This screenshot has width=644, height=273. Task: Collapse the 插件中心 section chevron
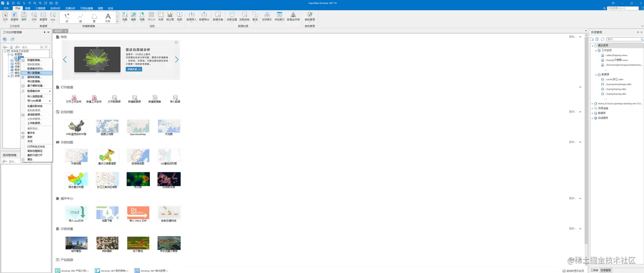coord(580,198)
